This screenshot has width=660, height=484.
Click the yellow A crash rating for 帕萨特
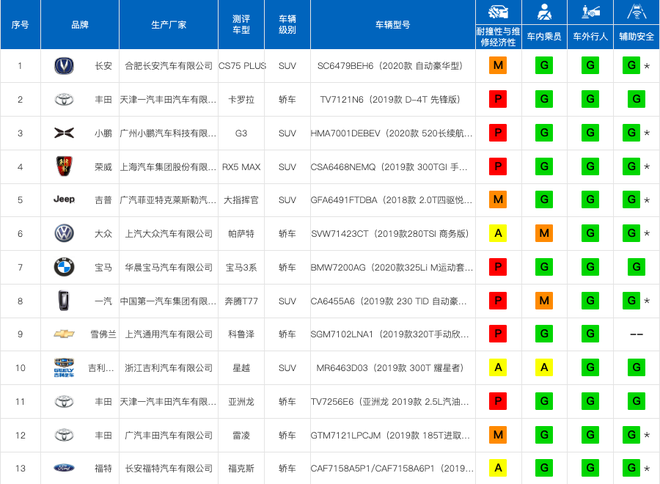pyautogui.click(x=498, y=233)
